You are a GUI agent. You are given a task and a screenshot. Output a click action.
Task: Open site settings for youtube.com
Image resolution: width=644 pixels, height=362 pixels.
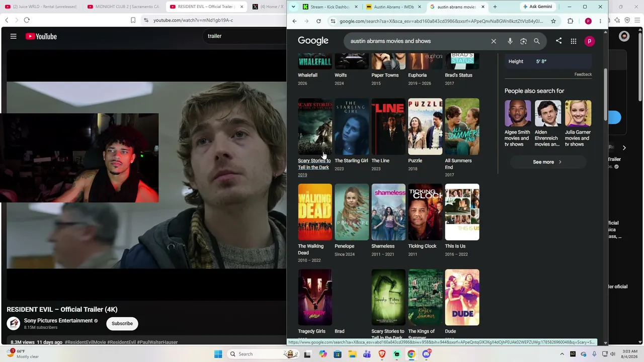click(x=146, y=20)
